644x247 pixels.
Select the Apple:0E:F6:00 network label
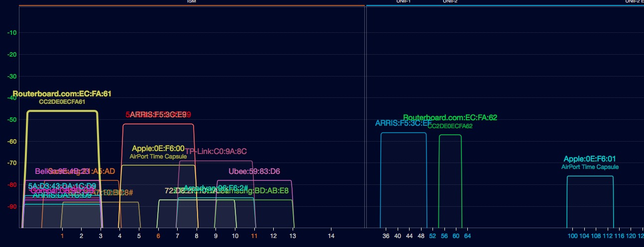pyautogui.click(x=158, y=149)
